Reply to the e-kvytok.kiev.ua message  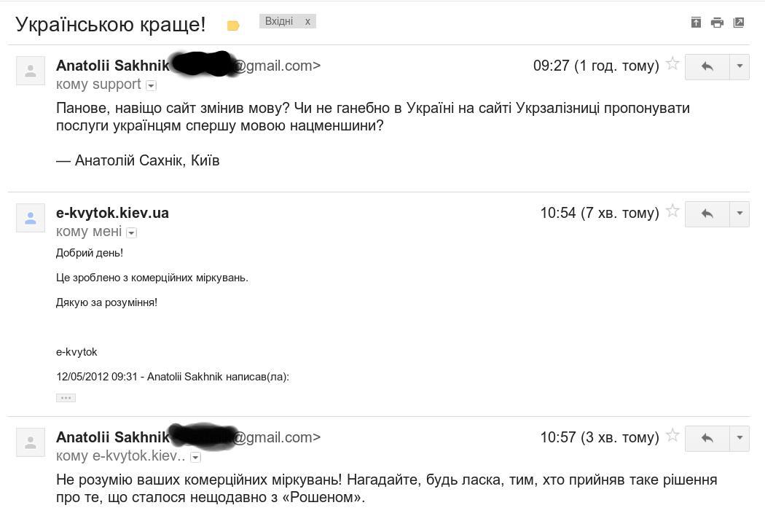(x=707, y=214)
